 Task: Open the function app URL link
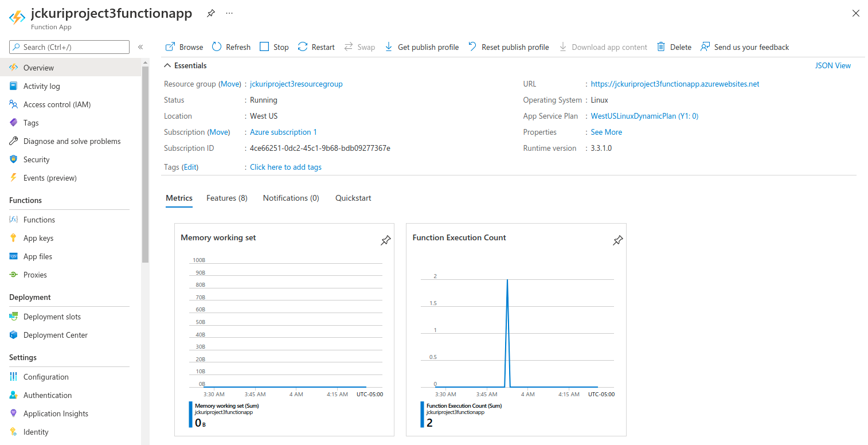click(x=675, y=84)
